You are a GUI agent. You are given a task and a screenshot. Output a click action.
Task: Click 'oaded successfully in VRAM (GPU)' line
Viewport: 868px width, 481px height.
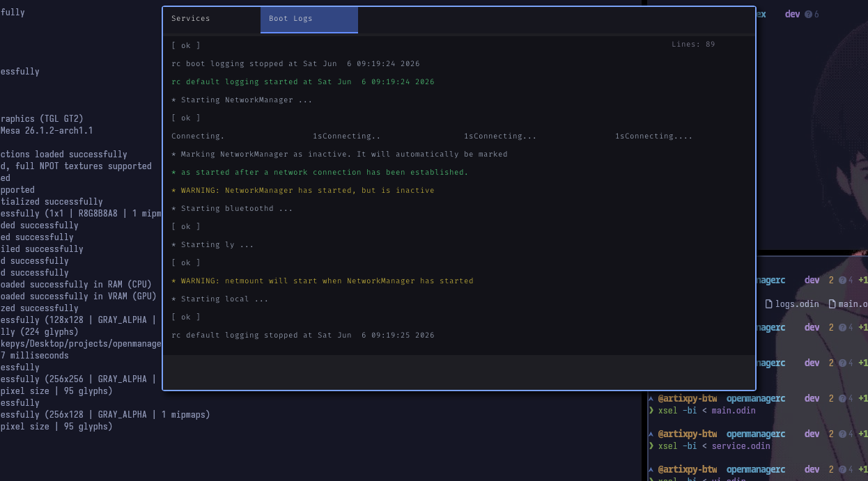[78, 297]
